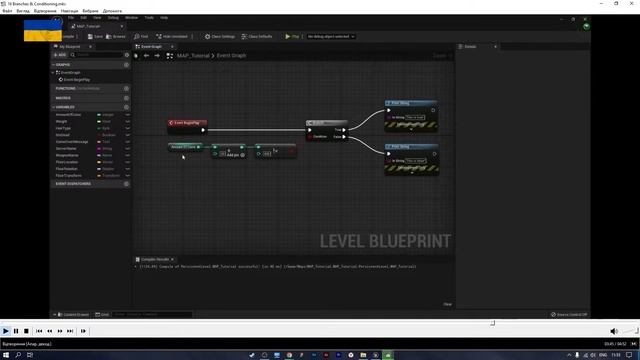Add dispatcher via EVENT DISPATCHERS plus icon
This screenshot has width=640, height=360.
[127, 184]
